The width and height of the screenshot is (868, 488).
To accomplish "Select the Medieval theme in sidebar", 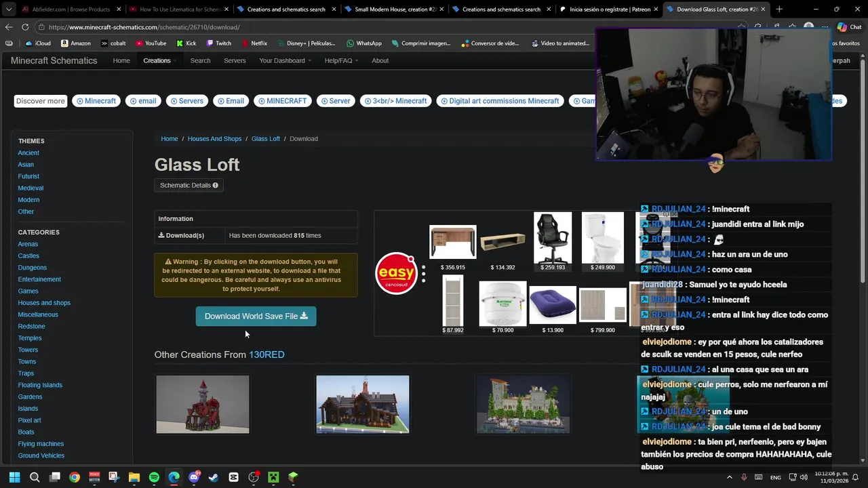I will click(x=31, y=188).
